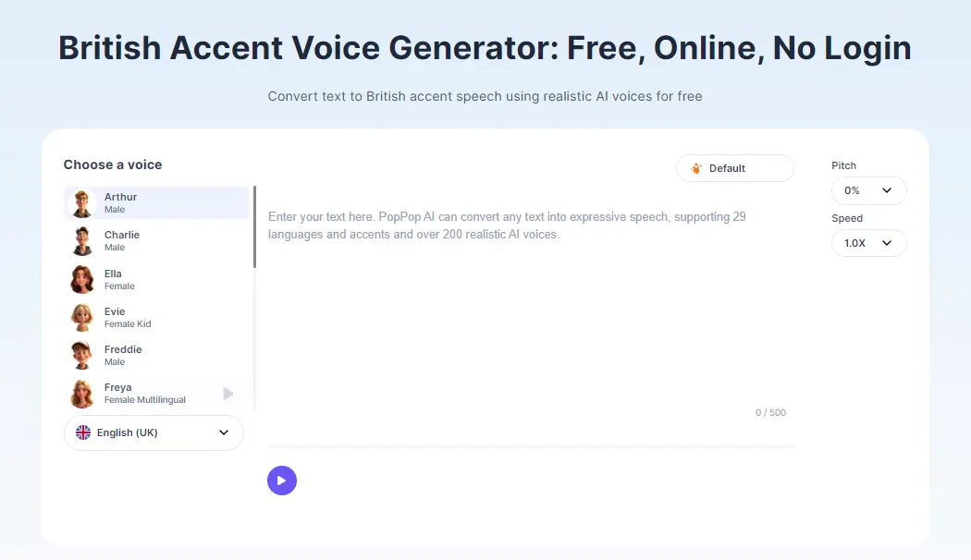Preview Freya voice with play arrow
This screenshot has width=971, height=560.
[228, 394]
